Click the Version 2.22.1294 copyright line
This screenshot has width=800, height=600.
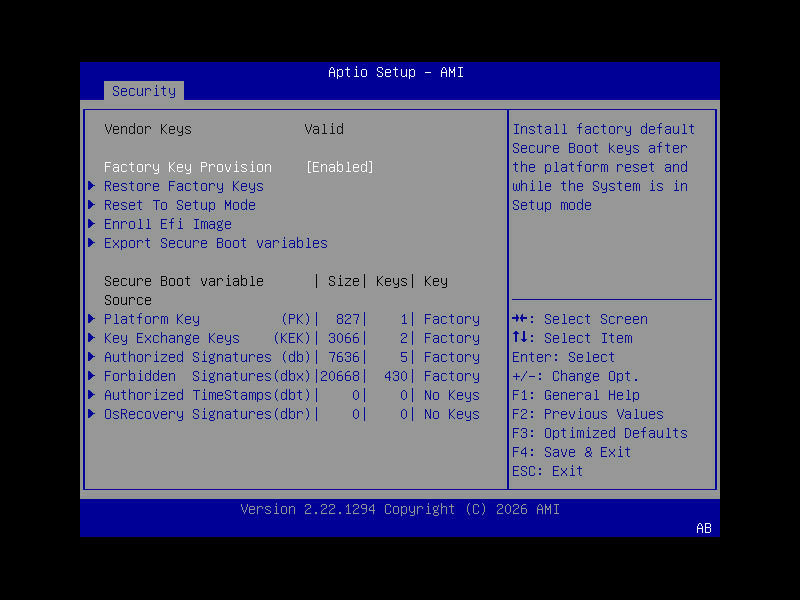(x=400, y=509)
